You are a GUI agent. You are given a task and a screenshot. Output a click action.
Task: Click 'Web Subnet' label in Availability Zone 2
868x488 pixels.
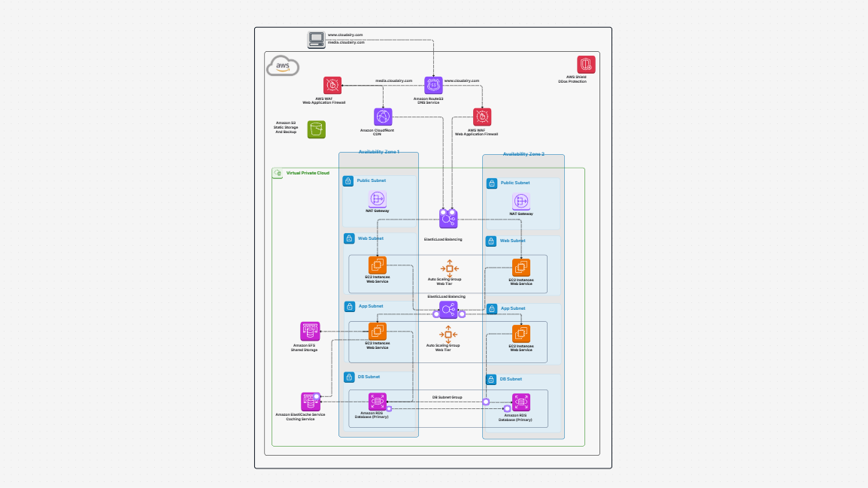[513, 241]
